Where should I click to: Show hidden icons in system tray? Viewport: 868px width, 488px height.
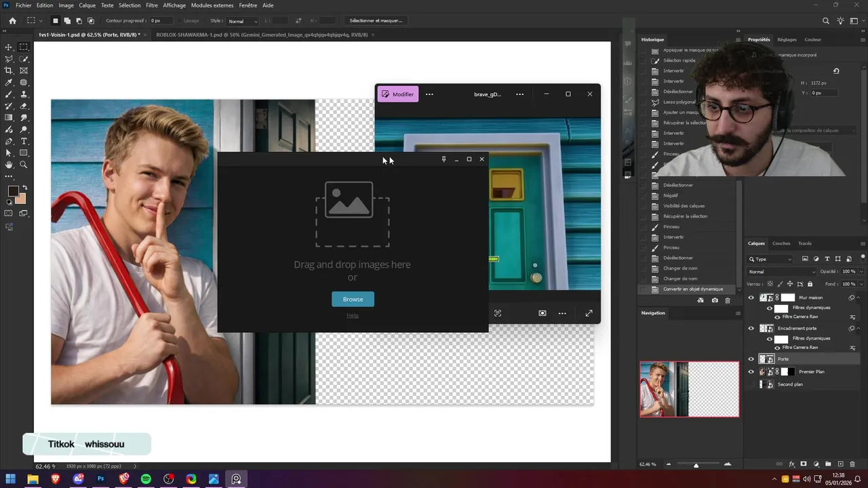(x=774, y=479)
